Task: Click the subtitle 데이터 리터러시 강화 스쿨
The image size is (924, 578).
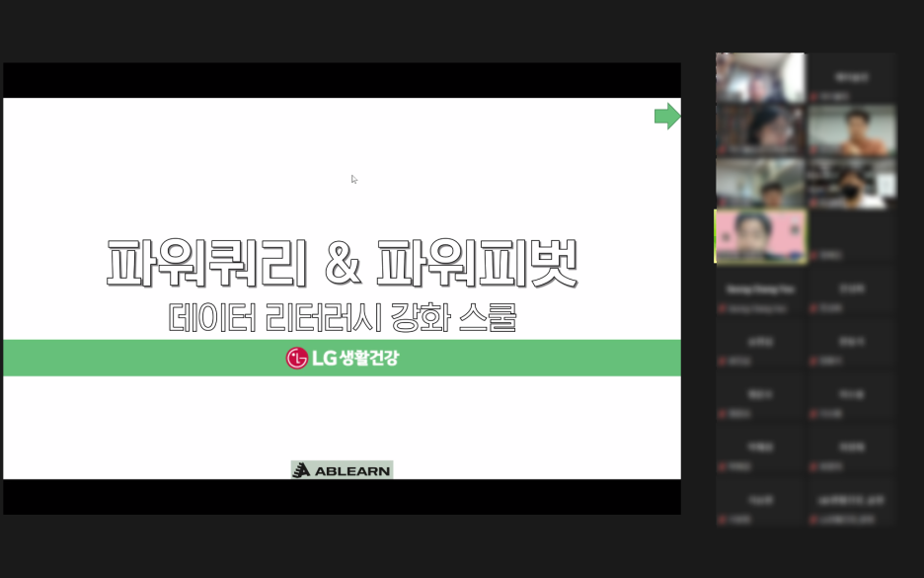Action: [x=342, y=318]
